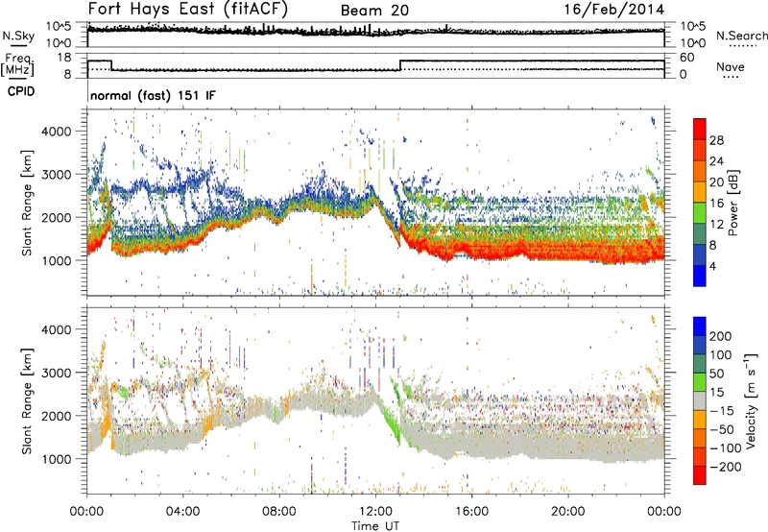The width and height of the screenshot is (768, 532).
Task: Click the "16:00" time tick label
Action: pyautogui.click(x=471, y=512)
